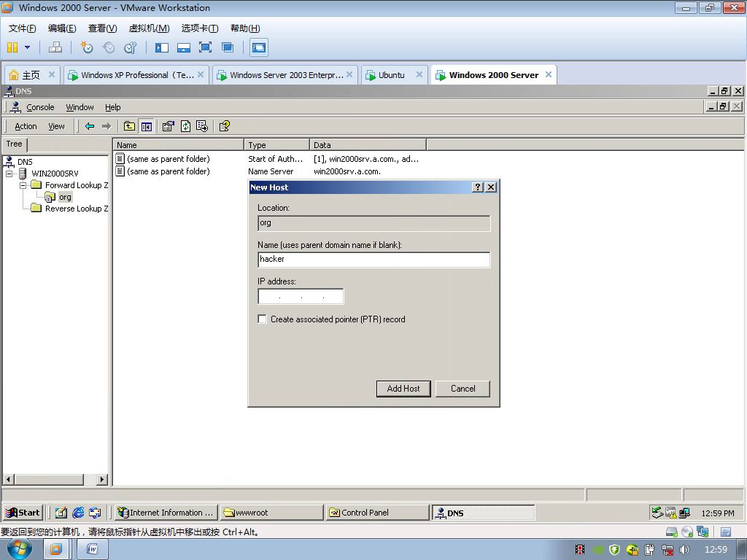This screenshot has width=747, height=560.
Task: Select the Reverse Lookup Zones folder
Action: click(x=76, y=209)
